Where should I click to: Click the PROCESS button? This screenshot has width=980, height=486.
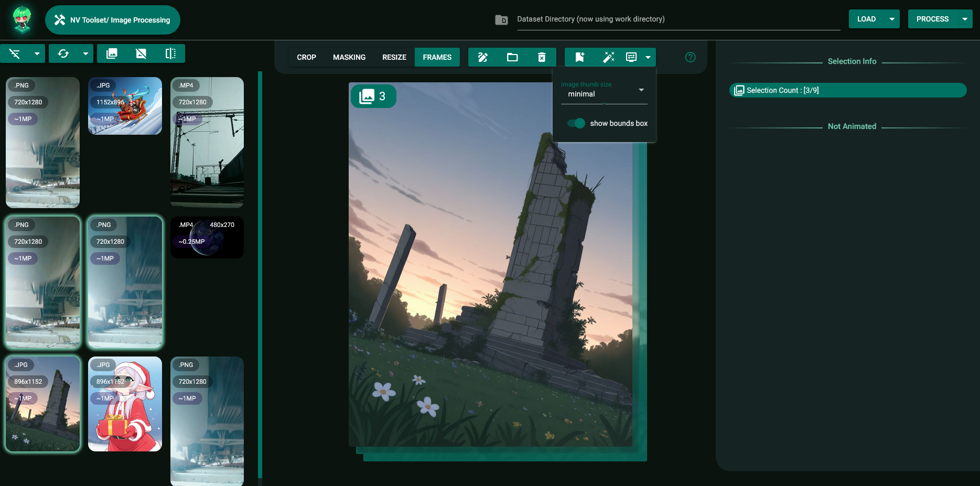[932, 18]
